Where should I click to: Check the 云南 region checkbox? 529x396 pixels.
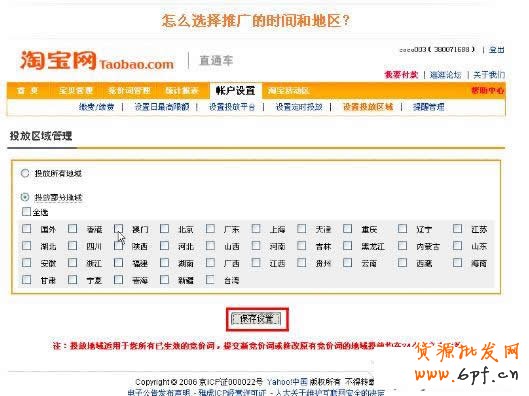(347, 262)
